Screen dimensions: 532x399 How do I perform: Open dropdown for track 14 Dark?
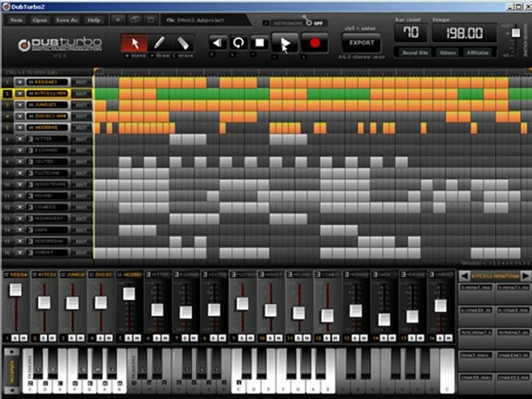20,230
